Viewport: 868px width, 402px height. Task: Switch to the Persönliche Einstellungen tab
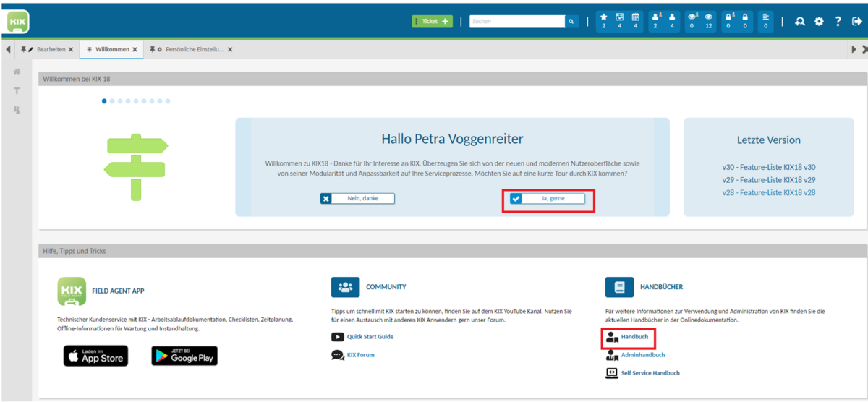click(190, 49)
